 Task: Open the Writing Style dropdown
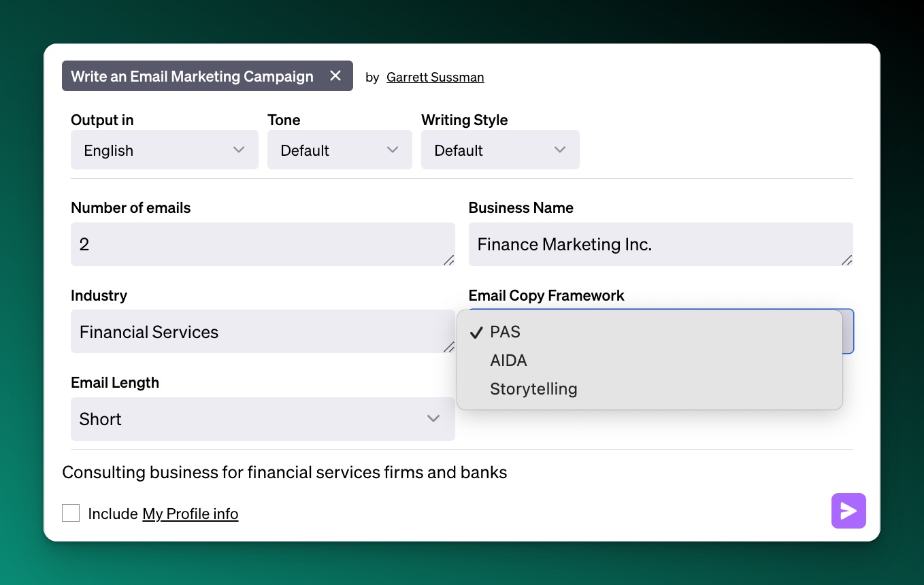pos(499,150)
